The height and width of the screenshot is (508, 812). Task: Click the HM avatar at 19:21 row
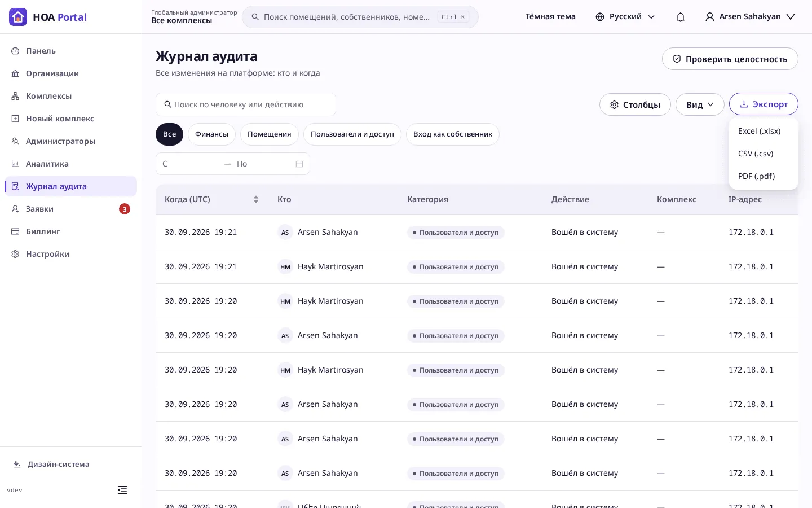pos(285,266)
